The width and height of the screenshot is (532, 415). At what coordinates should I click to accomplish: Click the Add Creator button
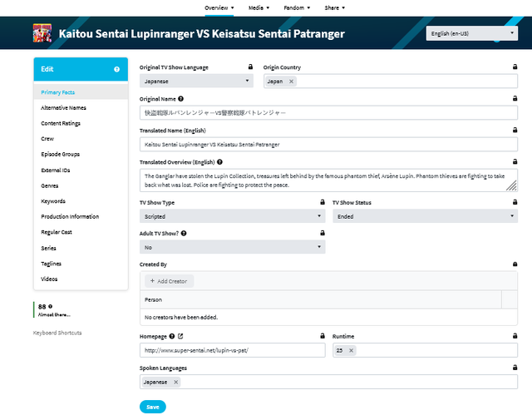(169, 281)
